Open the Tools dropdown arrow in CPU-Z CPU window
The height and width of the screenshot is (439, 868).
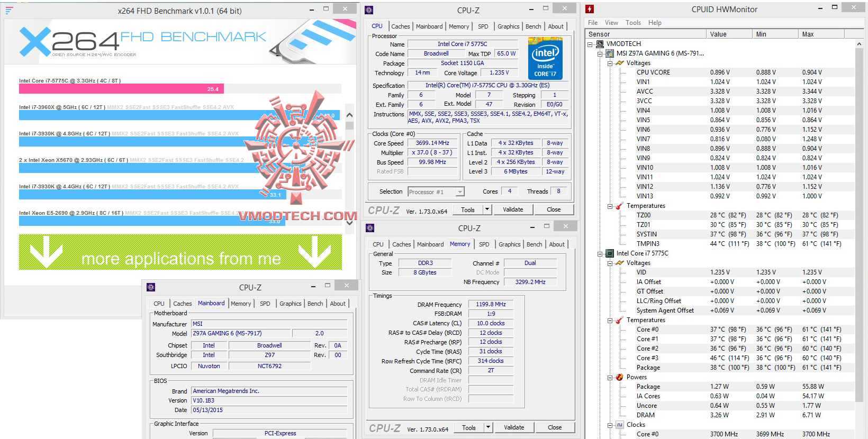point(487,209)
